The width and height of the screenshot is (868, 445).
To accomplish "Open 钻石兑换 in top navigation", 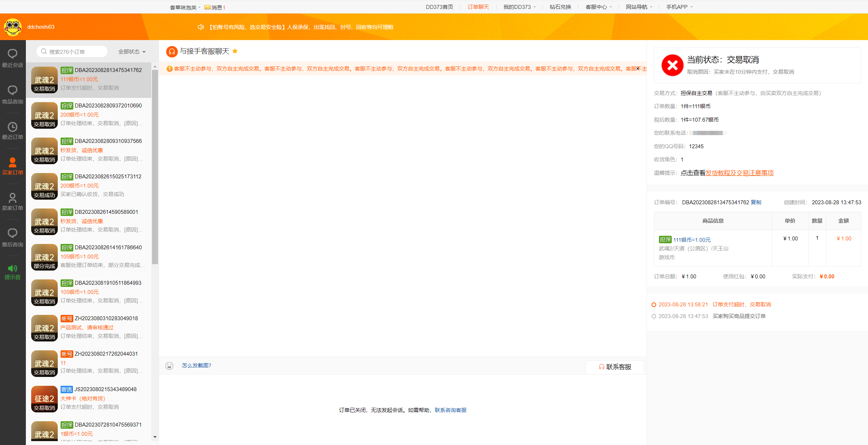I will 560,7.
